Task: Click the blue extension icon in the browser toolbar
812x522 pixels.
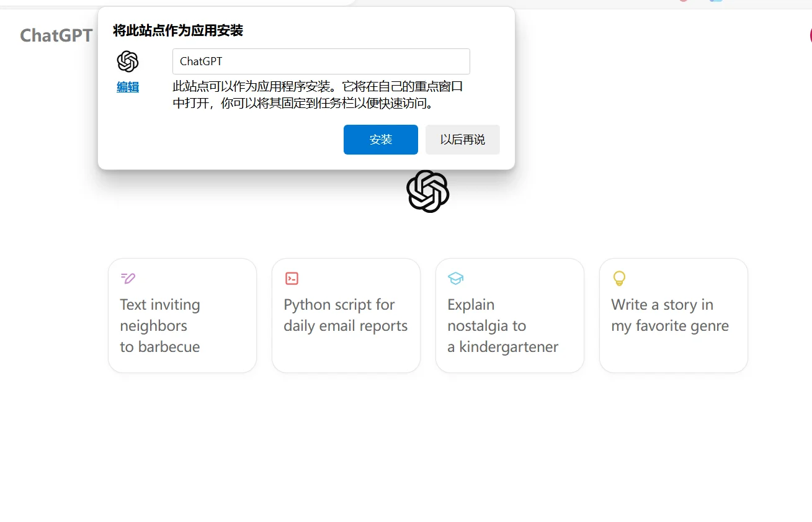Action: [716, 2]
